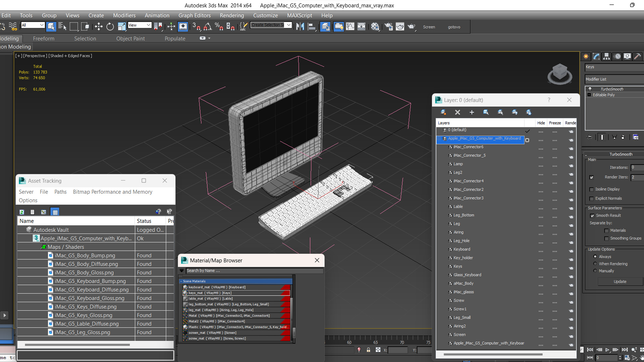Open the Modifiers menu
The width and height of the screenshot is (644, 362).
pos(124,15)
